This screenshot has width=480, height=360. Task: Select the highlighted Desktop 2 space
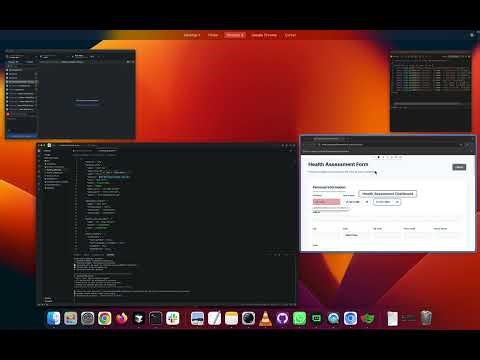point(235,35)
